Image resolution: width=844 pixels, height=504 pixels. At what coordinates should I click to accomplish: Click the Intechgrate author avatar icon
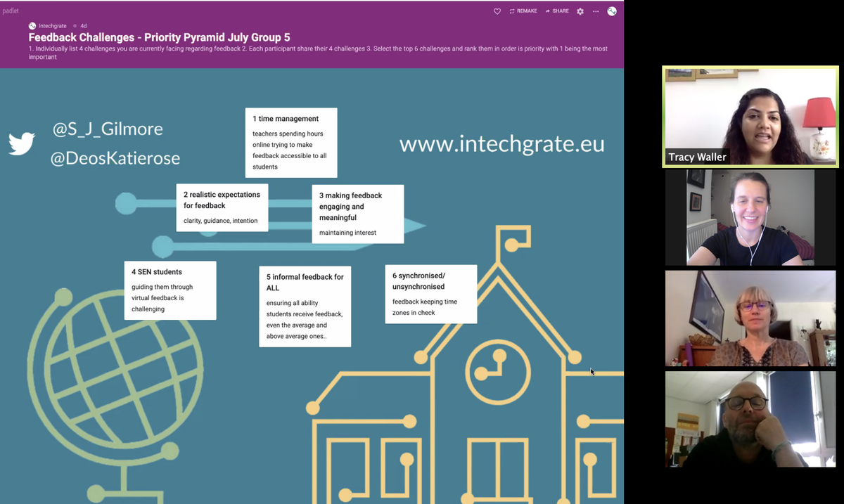pos(32,26)
